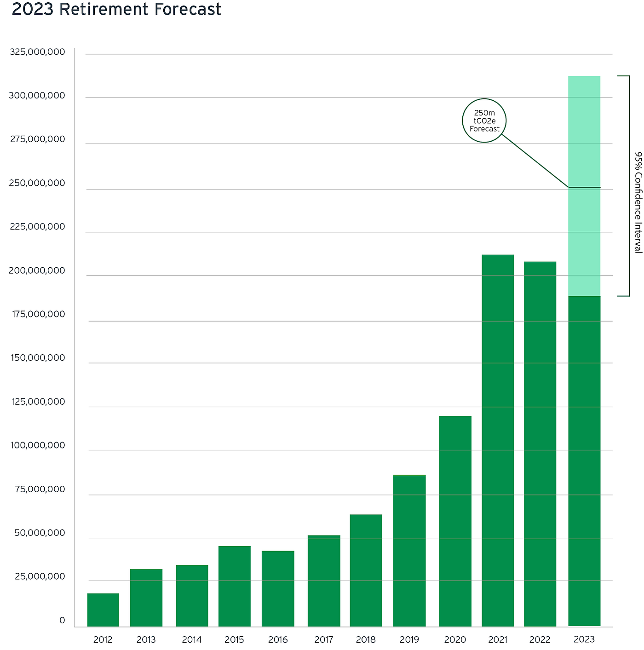Select the 50,000,000 axis label
This screenshot has width=644, height=650.
tap(40, 533)
